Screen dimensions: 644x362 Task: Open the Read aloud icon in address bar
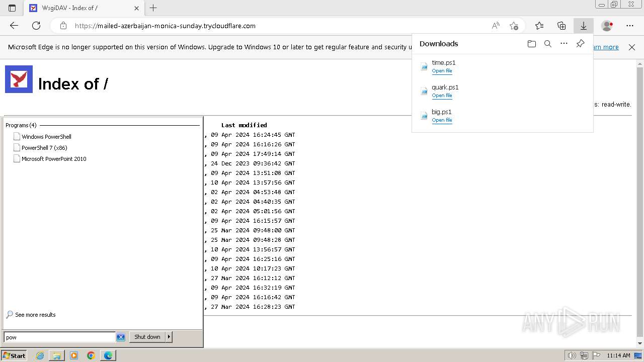coord(496,26)
